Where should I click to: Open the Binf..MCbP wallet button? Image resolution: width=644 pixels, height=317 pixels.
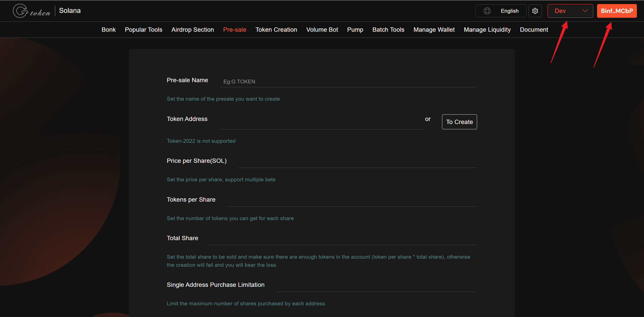click(x=617, y=11)
